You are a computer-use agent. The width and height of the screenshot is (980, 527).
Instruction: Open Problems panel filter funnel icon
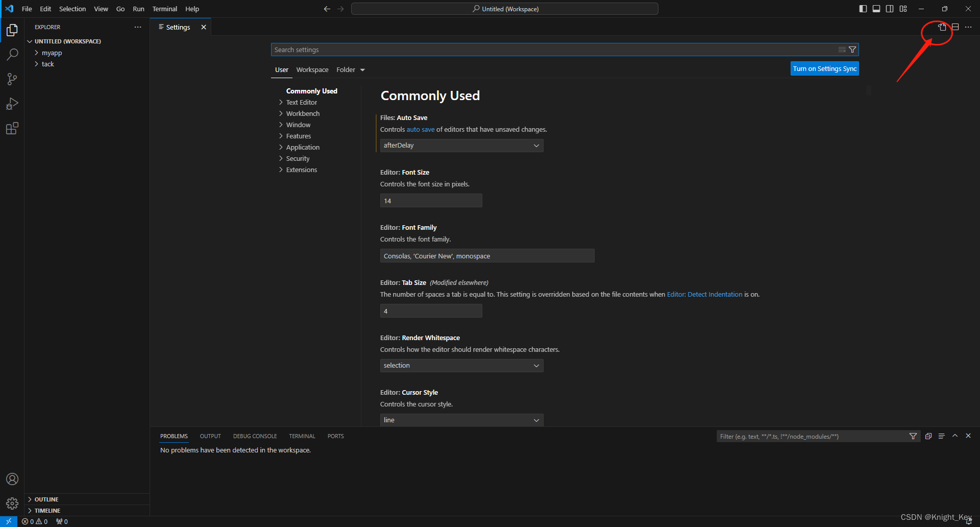pyautogui.click(x=913, y=436)
